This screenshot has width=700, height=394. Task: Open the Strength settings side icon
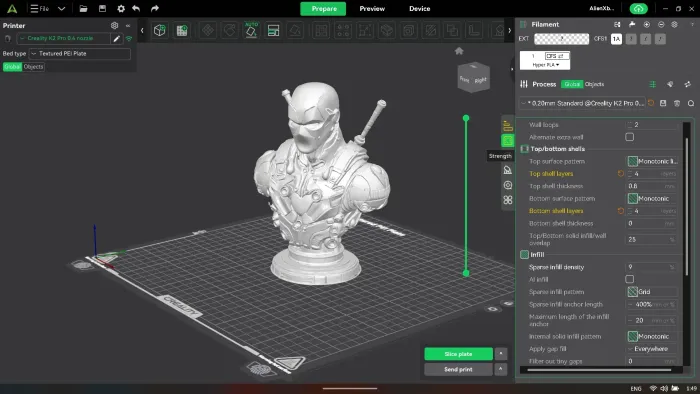coord(508,141)
